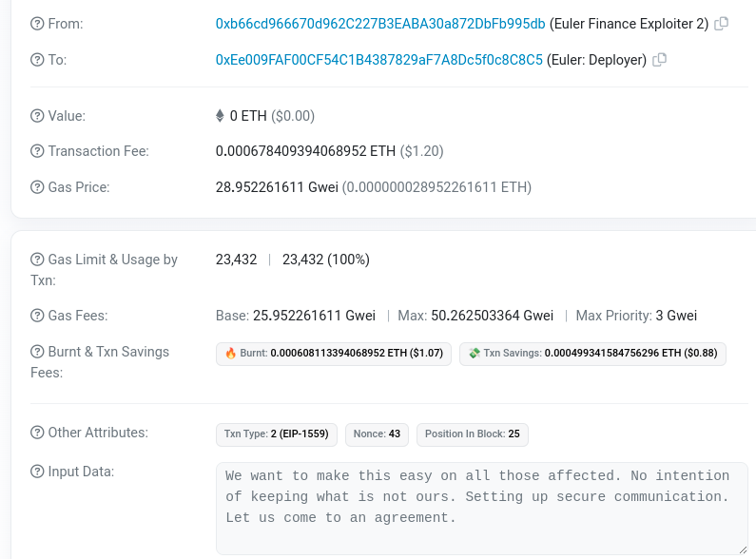
Task: Click the Burnt & Txn Savings help icon
Action: point(37,352)
